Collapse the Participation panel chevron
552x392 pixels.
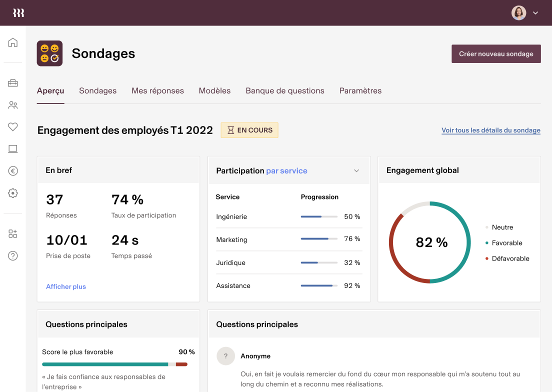coord(357,170)
